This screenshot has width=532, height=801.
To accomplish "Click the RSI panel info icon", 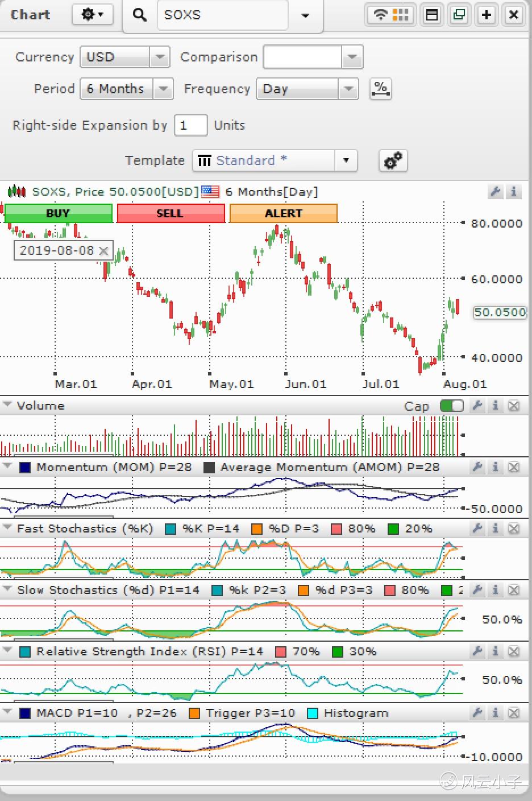I will 496,651.
